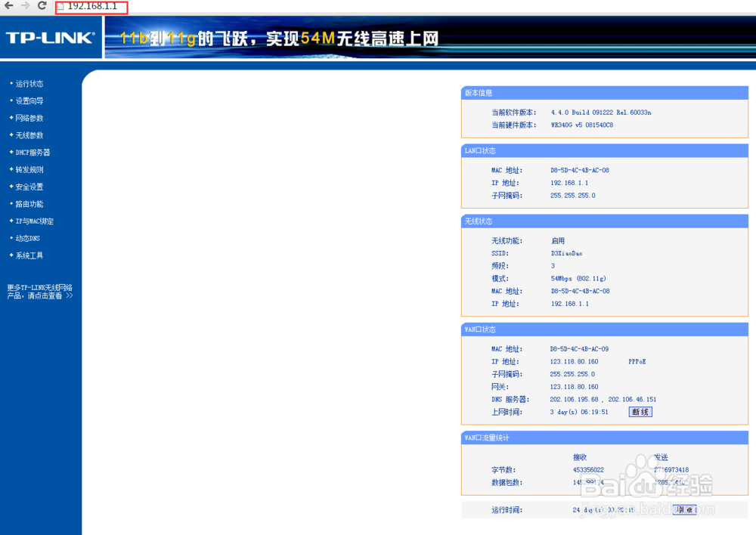756x535 pixels.
Task: Select DNS server 202.106.195.68
Action: tap(575, 399)
